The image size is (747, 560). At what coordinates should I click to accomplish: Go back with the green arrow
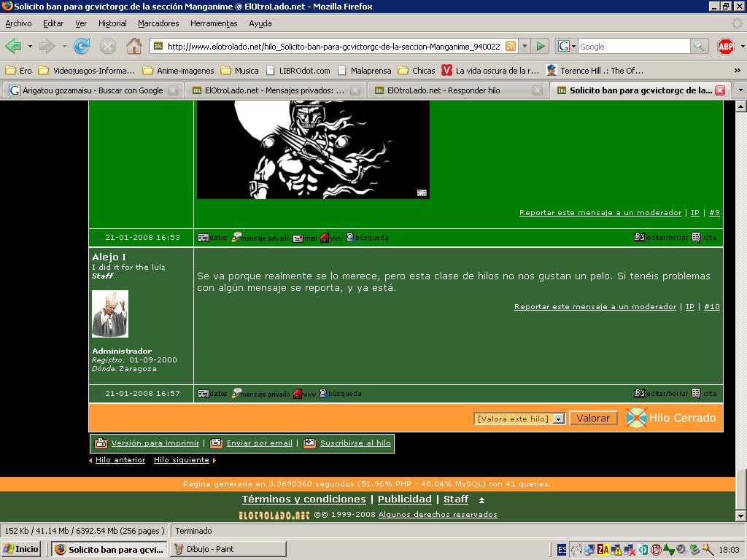(x=13, y=46)
